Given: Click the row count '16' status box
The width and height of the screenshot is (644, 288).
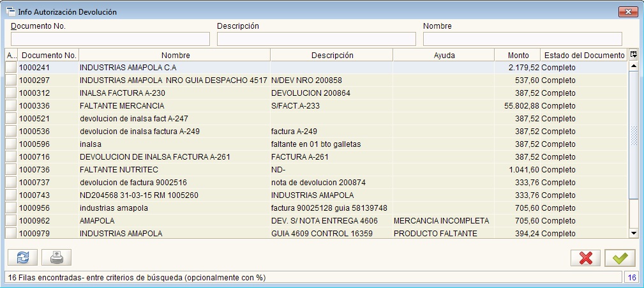Looking at the screenshot, I should pos(632,278).
